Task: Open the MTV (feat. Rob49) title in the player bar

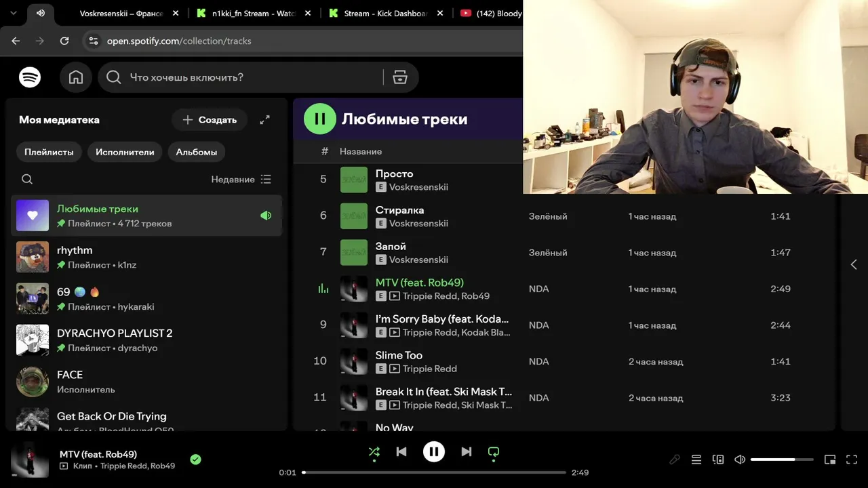Action: [98, 454]
